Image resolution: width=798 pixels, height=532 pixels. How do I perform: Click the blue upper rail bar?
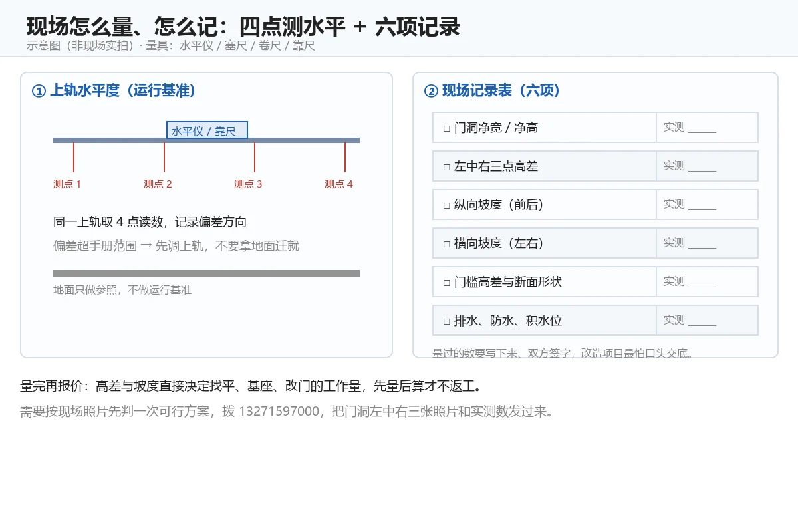[x=206, y=140]
